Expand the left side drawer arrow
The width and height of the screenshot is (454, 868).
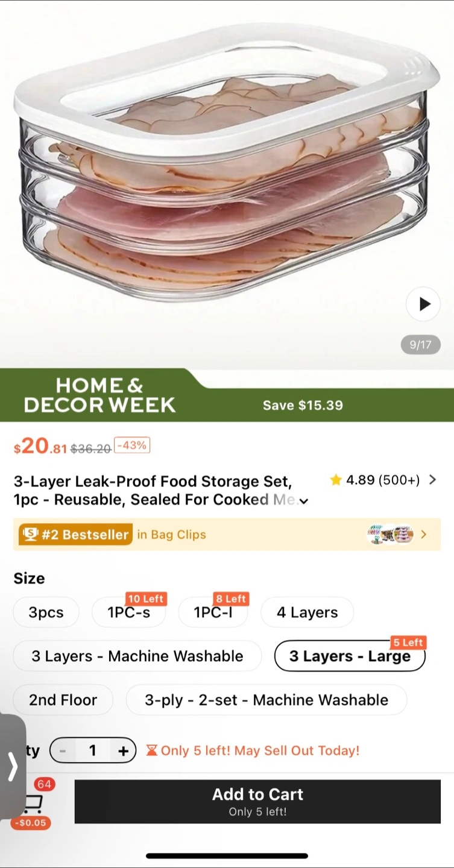(x=13, y=767)
